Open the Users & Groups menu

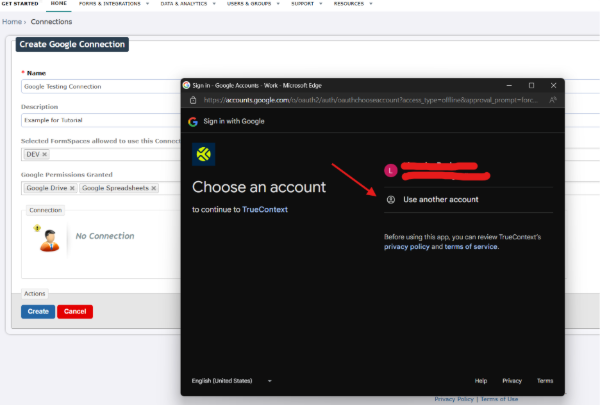[253, 3]
